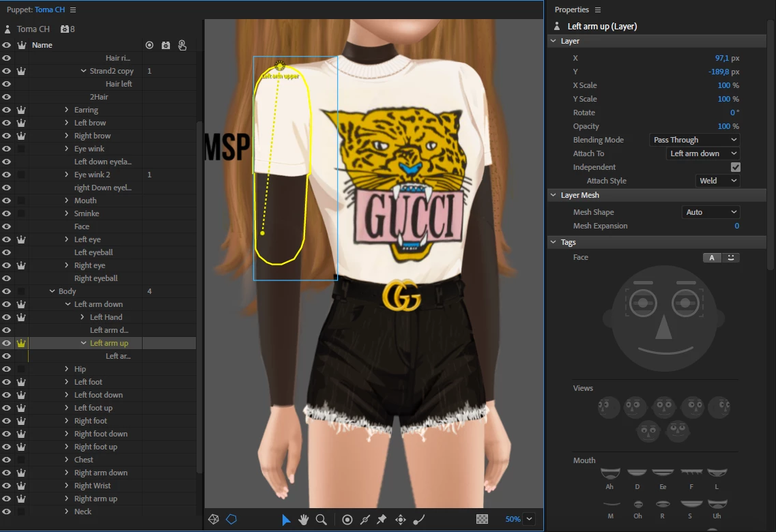This screenshot has width=776, height=532.
Task: Switch face tags to visual face view
Action: click(730, 258)
